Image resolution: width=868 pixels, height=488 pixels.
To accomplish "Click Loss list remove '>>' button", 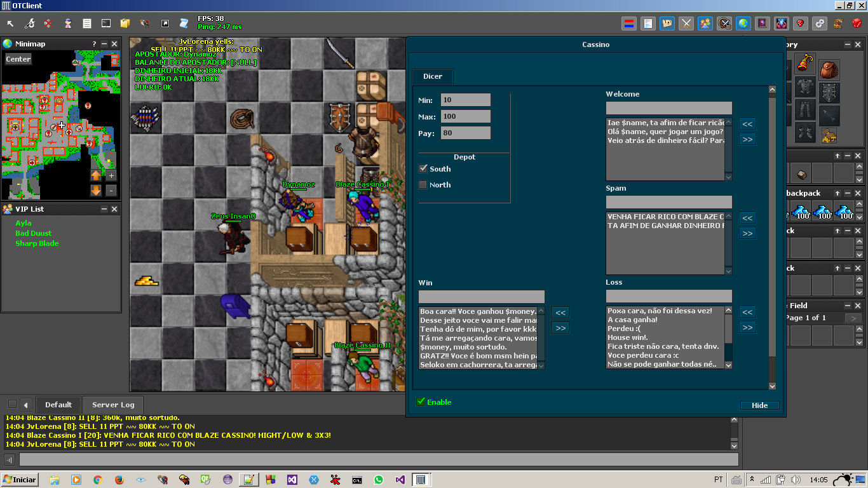I will [x=747, y=327].
